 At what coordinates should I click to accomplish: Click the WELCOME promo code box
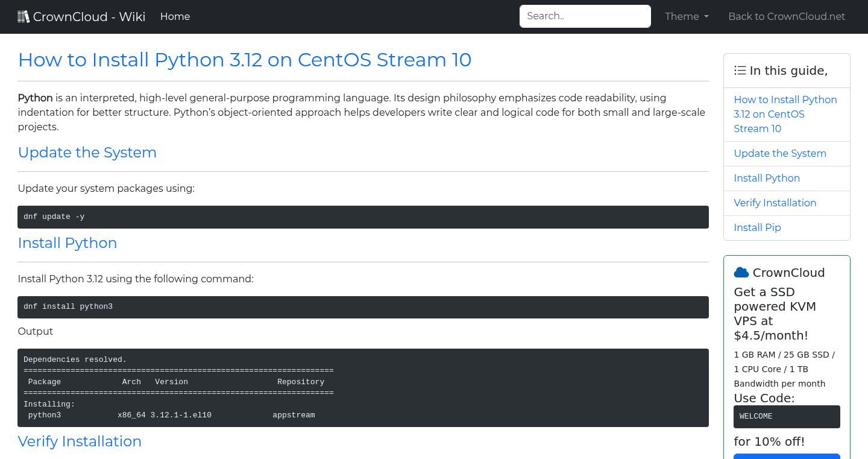point(786,417)
